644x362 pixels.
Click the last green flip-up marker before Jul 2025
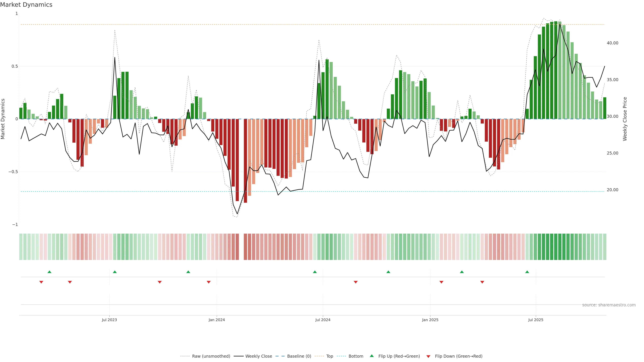coord(527,272)
